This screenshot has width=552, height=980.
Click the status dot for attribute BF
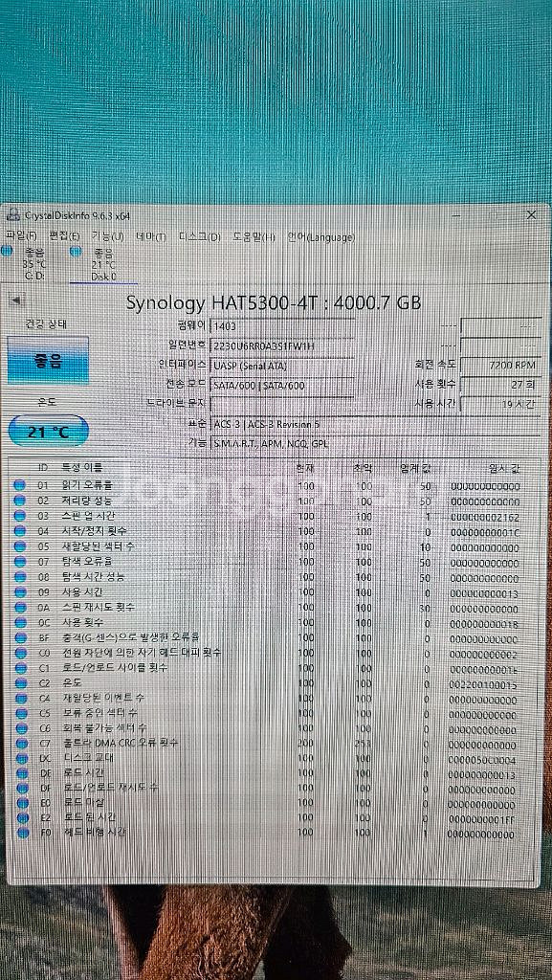(20, 637)
